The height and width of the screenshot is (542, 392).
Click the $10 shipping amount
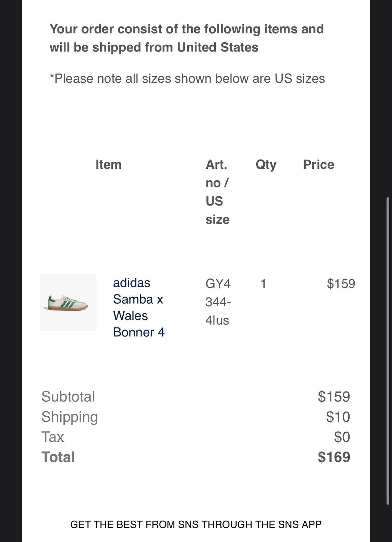pos(338,417)
